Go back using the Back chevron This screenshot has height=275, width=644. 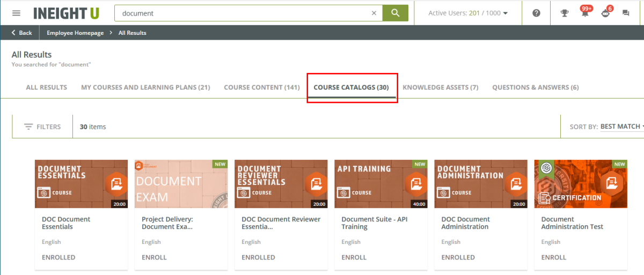[x=22, y=33]
